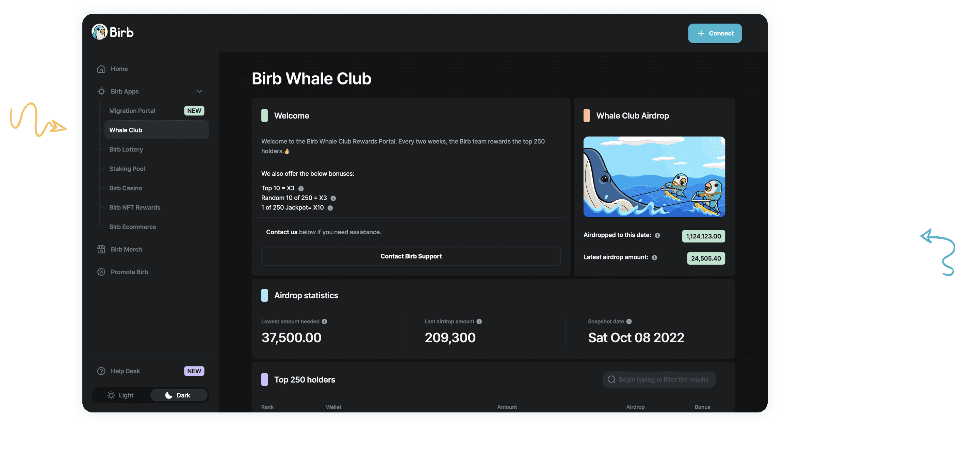Click info icon beside Last airdrop amount
The width and height of the screenshot is (980, 455).
click(x=479, y=322)
